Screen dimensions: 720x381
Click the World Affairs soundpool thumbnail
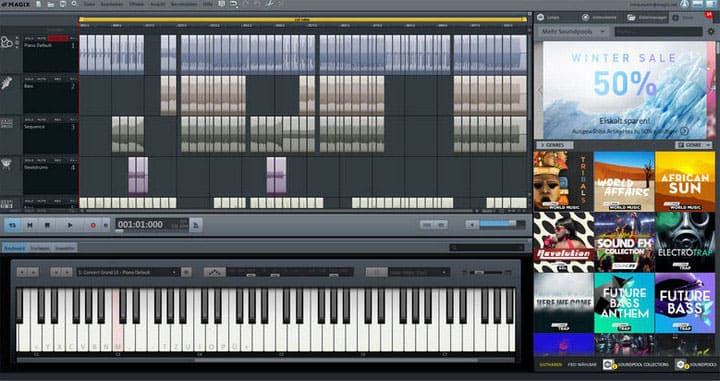624,181
